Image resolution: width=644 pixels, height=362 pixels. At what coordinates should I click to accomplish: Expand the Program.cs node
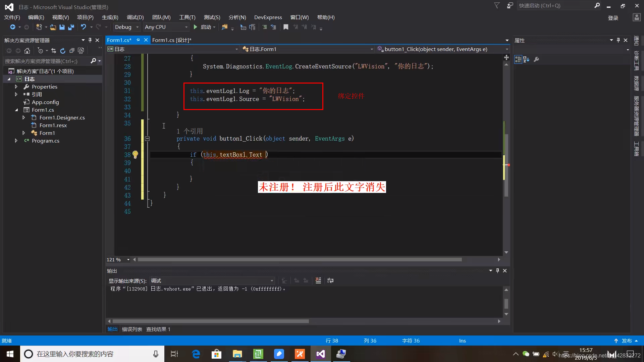[16, 141]
